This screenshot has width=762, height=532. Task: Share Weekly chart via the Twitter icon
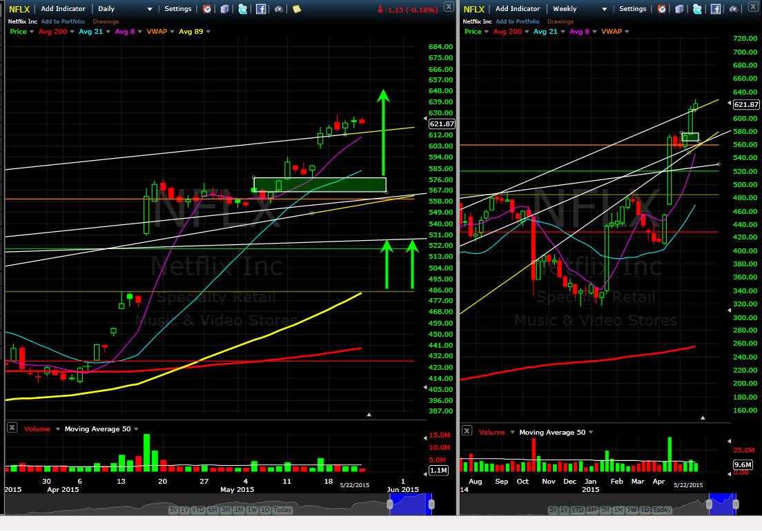697,9
